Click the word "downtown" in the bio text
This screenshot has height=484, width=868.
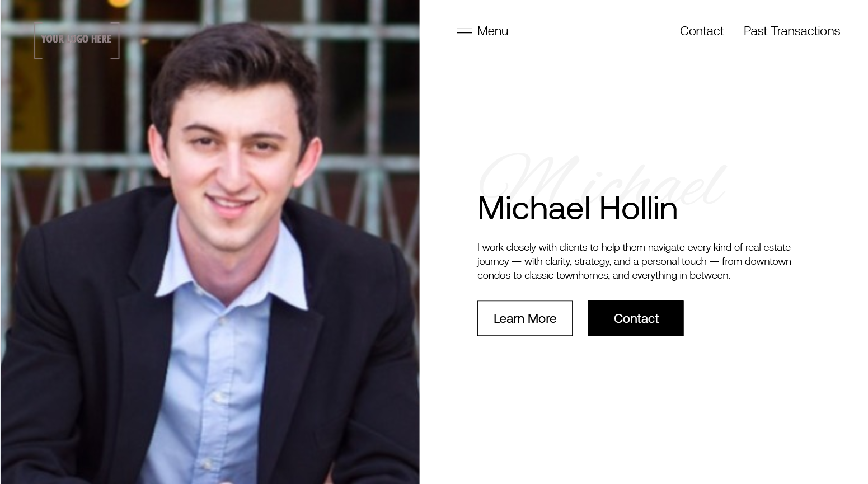pos(768,261)
